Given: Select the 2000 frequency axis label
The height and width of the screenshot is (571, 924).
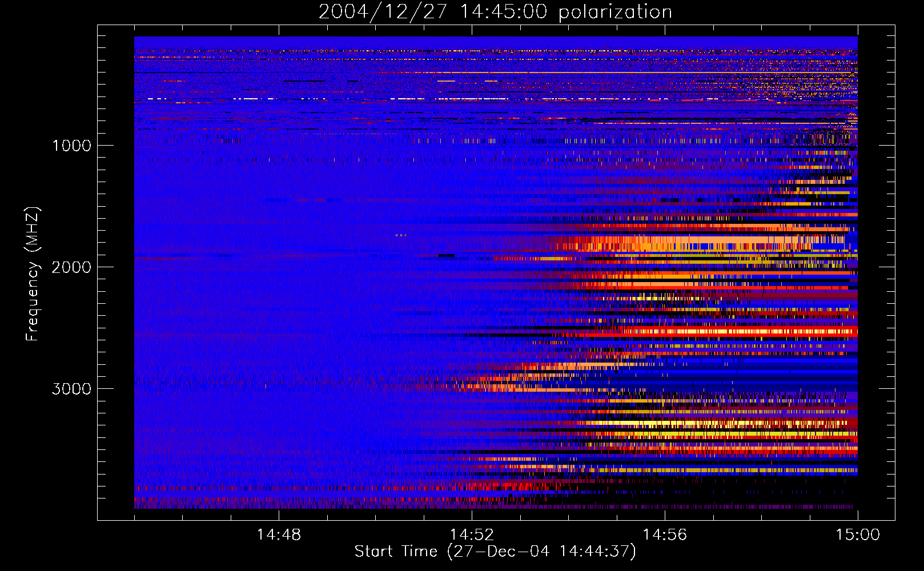Looking at the screenshot, I should (71, 267).
